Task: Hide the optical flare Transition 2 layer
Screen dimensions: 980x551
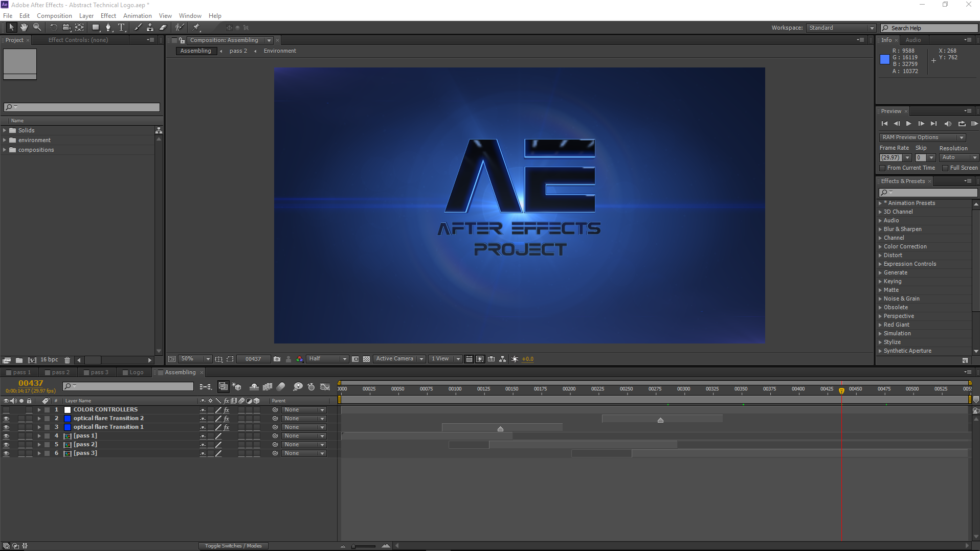Action: click(x=6, y=419)
